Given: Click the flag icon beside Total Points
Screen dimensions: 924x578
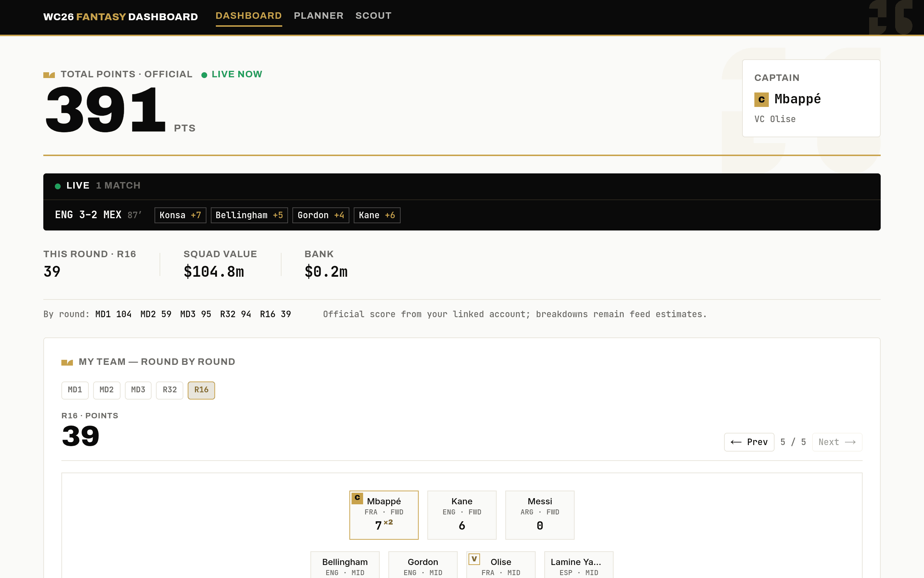Looking at the screenshot, I should [49, 75].
